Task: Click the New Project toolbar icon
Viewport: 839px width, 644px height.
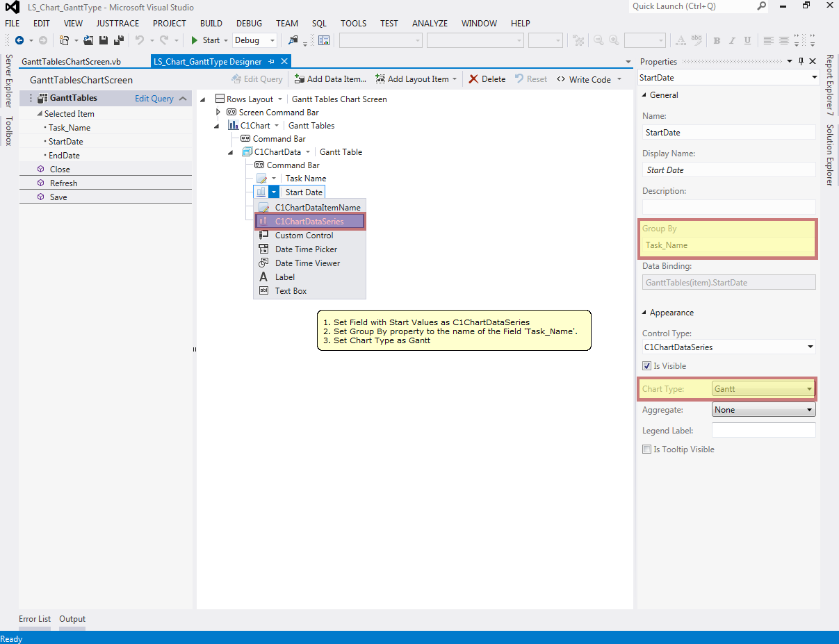Action: 64,40
